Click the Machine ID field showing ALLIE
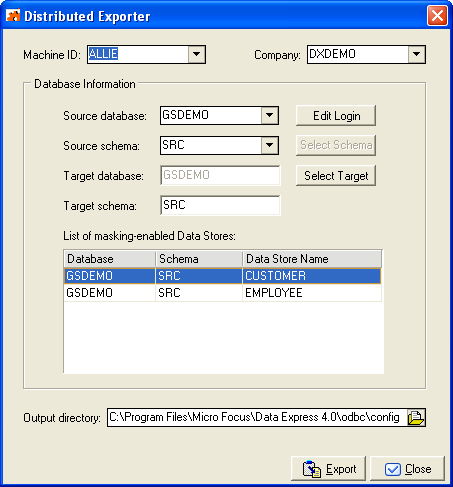 click(138, 54)
